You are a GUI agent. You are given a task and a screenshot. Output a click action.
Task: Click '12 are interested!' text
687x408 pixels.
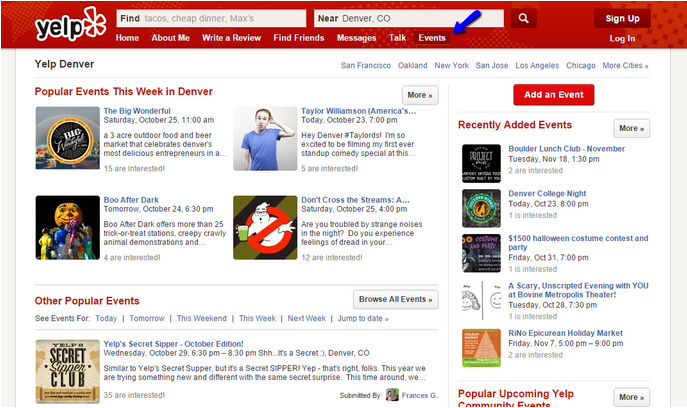332,258
